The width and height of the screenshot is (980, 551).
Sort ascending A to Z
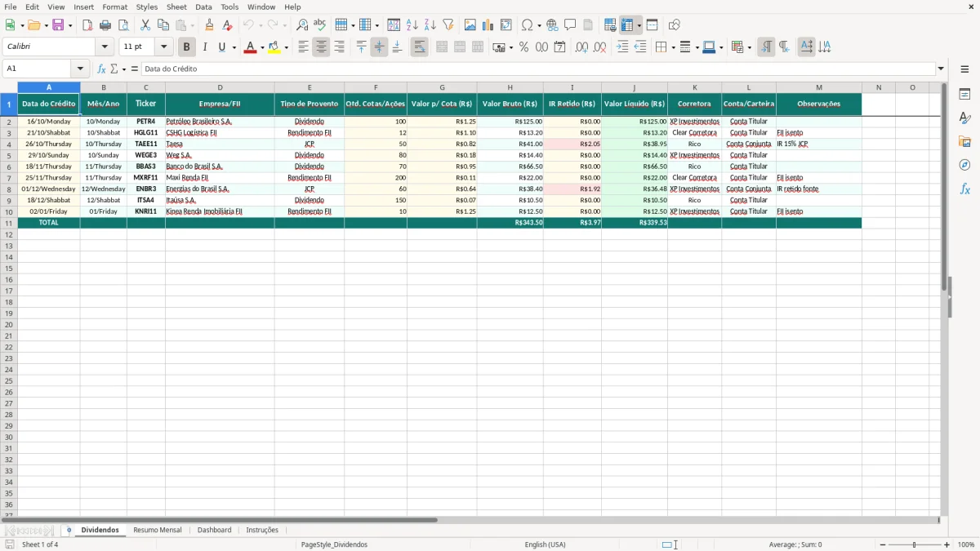(412, 25)
